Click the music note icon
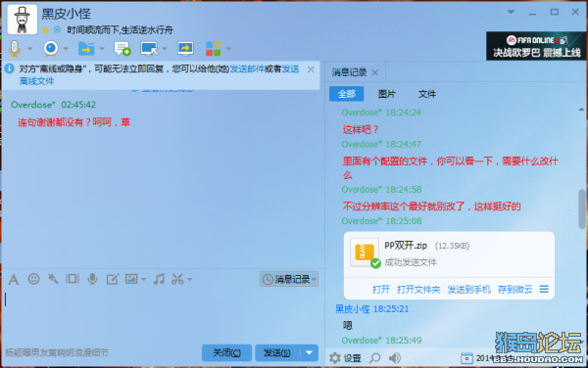The width and height of the screenshot is (588, 368). pos(159,279)
